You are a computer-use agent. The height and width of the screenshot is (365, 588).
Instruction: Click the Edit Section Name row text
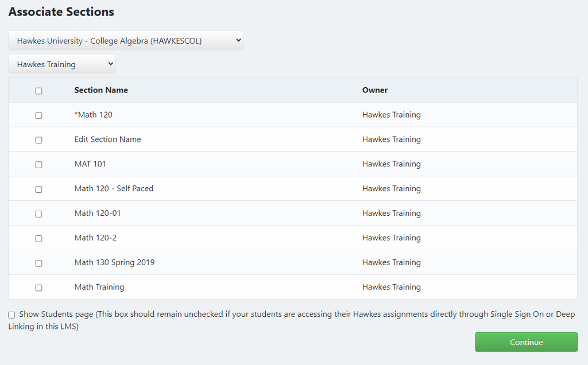coord(107,139)
